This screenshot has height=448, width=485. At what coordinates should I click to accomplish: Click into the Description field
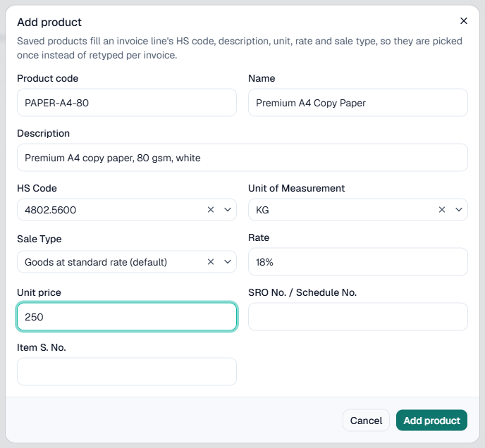(242, 158)
